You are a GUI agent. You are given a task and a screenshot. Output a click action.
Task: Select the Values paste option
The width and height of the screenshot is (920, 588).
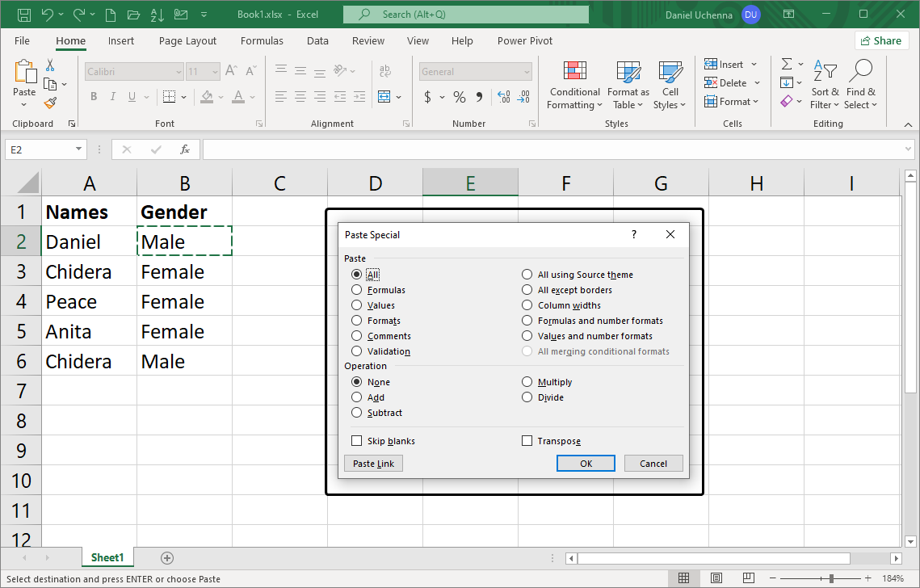[357, 305]
